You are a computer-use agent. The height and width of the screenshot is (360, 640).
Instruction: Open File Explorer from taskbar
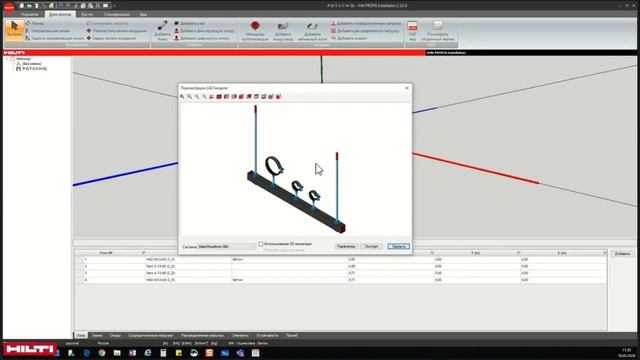117,353
